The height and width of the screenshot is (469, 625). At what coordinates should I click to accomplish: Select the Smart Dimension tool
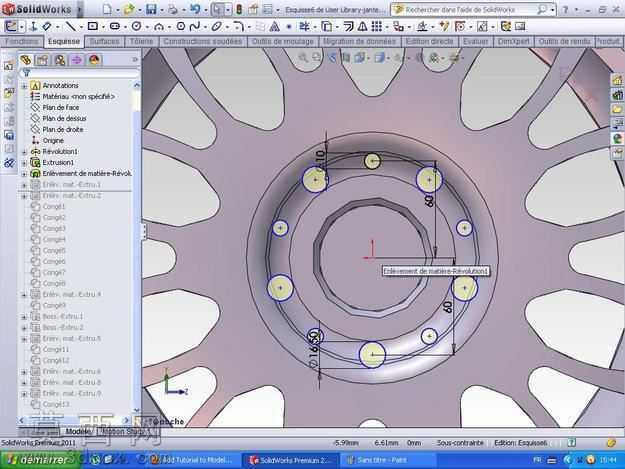pyautogui.click(x=47, y=27)
